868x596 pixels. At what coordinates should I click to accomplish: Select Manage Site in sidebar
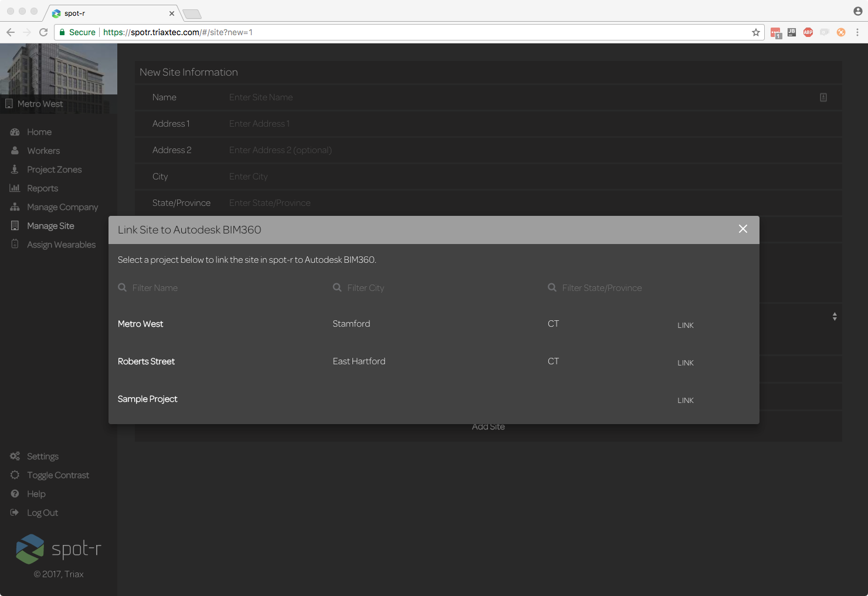pos(50,226)
